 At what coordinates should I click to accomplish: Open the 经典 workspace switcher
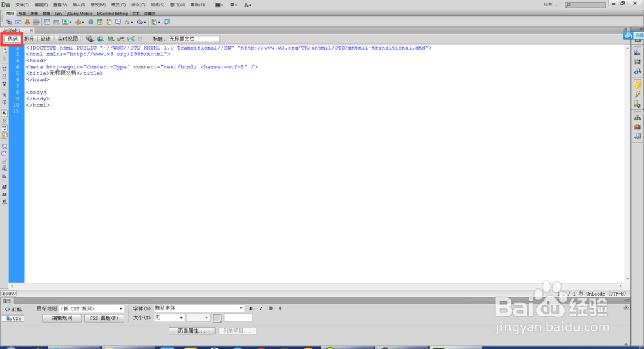551,5
